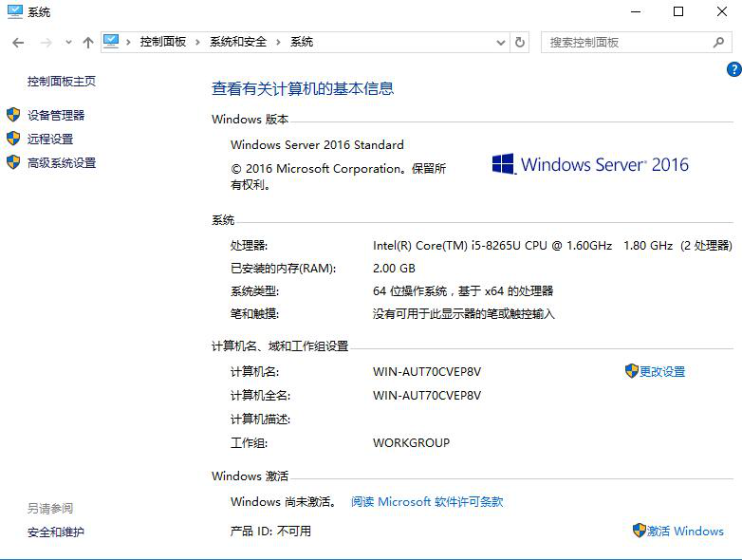Open 高级系统设置 link

tap(62, 163)
